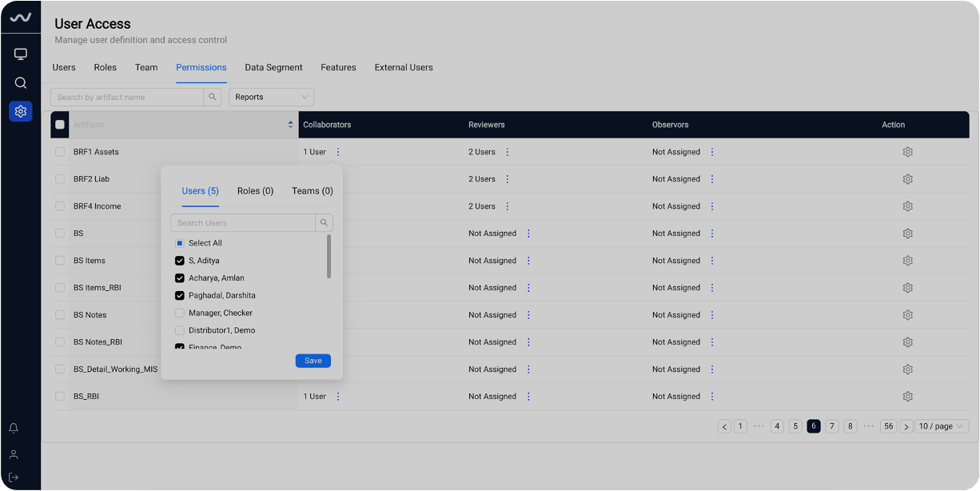Check the BRF1 Assets row checkbox
This screenshot has width=980, height=491.
(x=60, y=152)
